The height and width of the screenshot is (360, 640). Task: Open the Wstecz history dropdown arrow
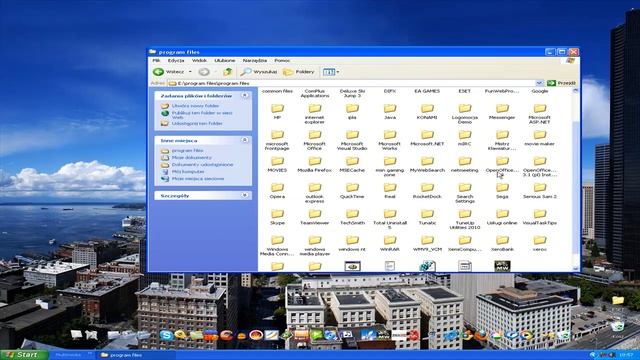[x=190, y=72]
